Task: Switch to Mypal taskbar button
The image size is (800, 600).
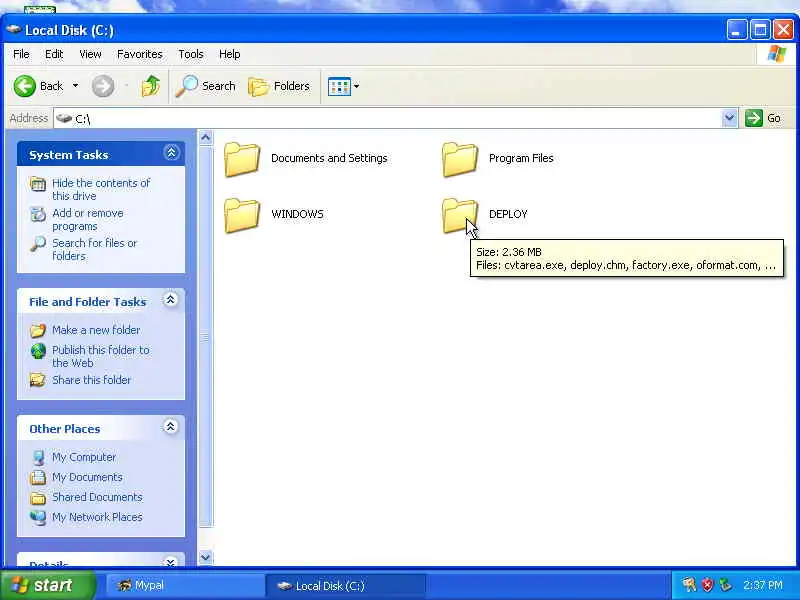Action: pyautogui.click(x=186, y=585)
